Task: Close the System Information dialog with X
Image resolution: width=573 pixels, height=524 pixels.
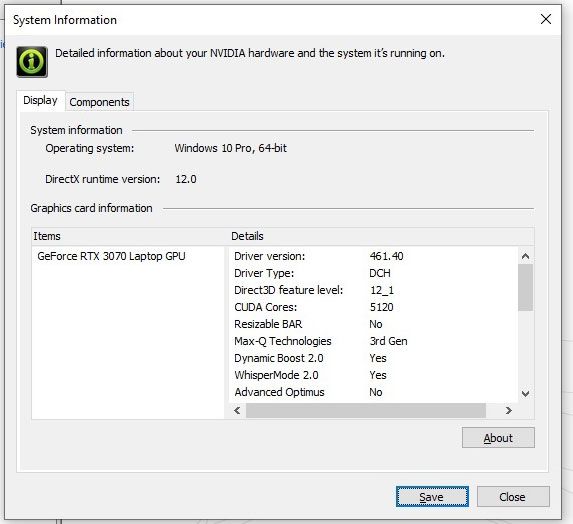Action: click(x=546, y=19)
